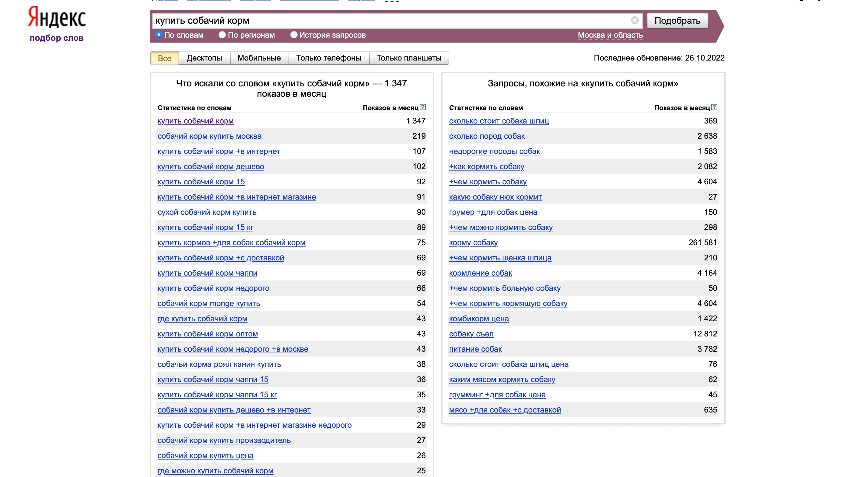868x477 pixels.
Task: Open 'сколько стоит собака шпиц цена' link
Action: pos(509,364)
